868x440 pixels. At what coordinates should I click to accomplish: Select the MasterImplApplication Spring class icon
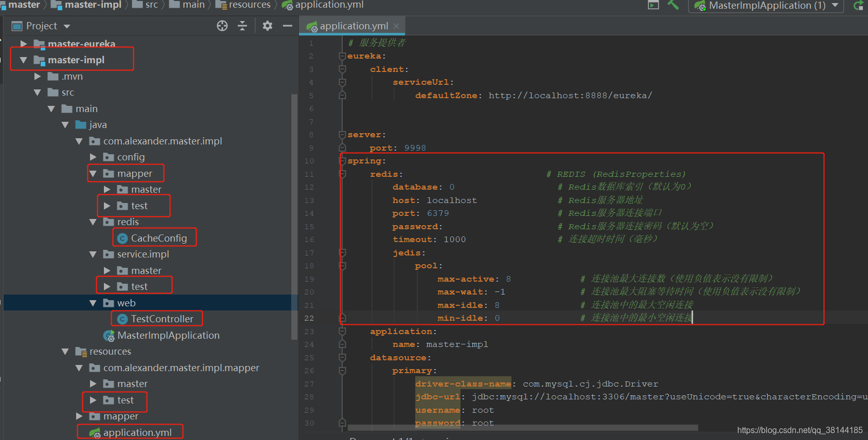pyautogui.click(x=109, y=336)
